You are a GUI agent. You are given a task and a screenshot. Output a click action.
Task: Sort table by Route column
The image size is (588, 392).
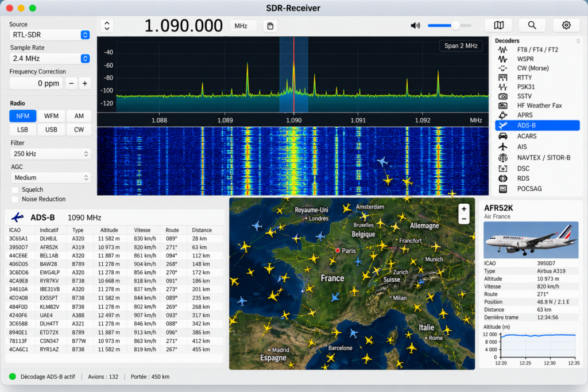172,230
